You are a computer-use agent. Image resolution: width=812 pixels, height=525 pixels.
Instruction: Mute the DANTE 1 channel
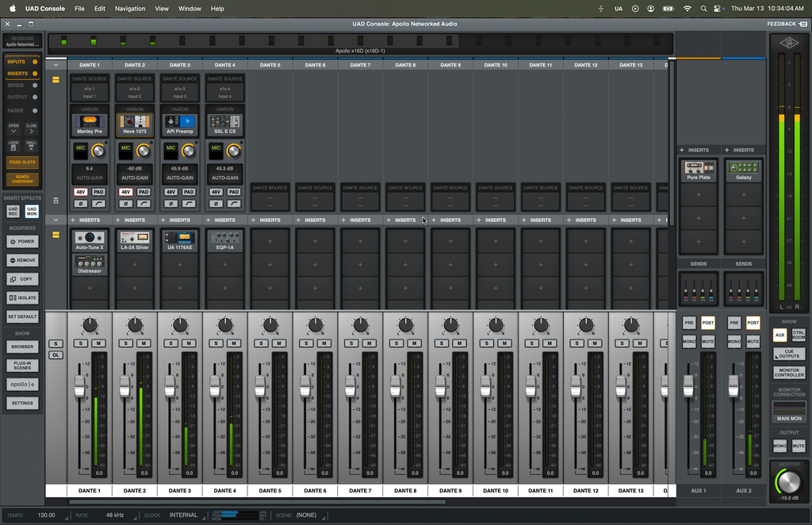[98, 343]
